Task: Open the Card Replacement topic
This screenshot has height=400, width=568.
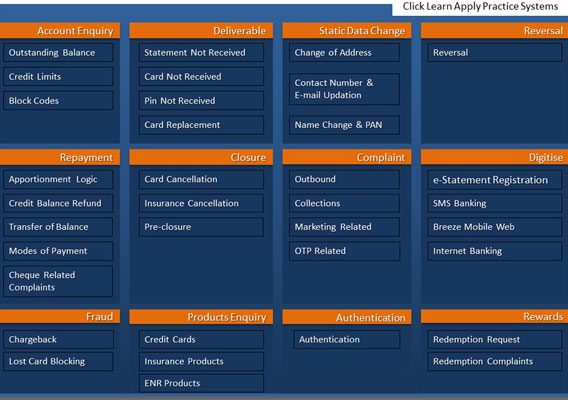Action: [x=201, y=125]
